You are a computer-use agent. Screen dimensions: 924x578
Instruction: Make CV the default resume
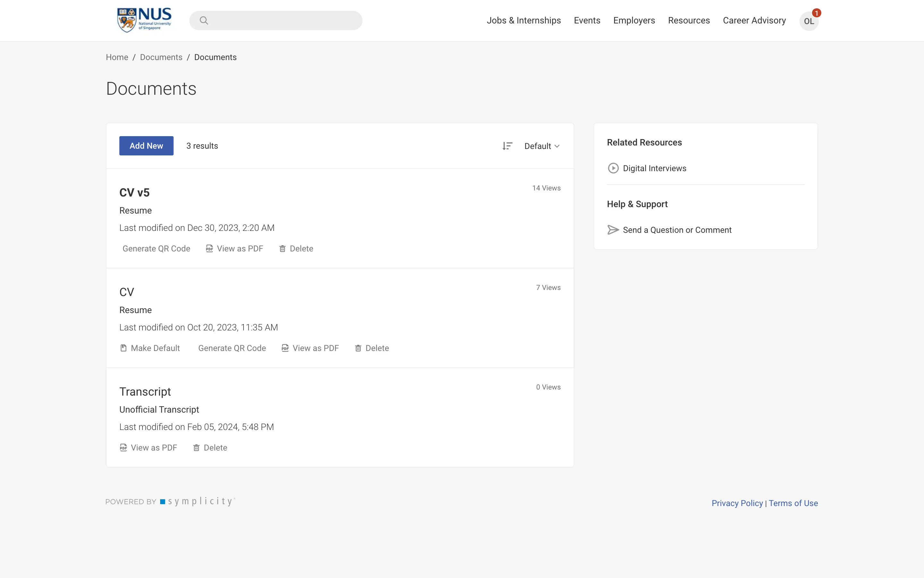[150, 348]
